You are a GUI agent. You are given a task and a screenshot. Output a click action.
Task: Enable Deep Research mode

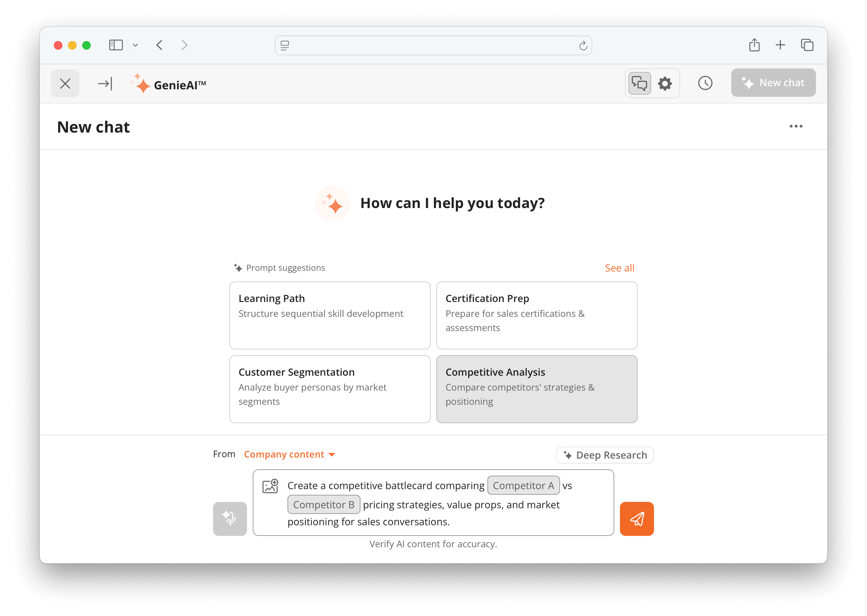click(605, 455)
